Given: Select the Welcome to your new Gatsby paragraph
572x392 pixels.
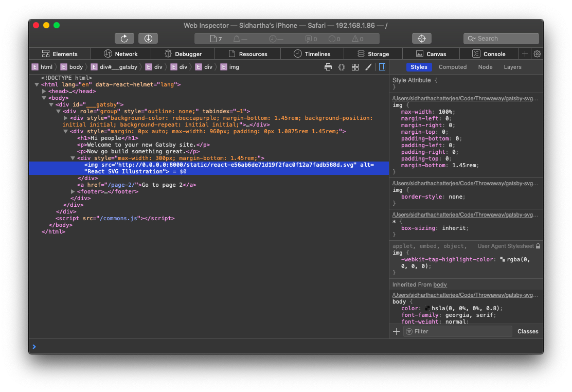Looking at the screenshot, I should pyautogui.click(x=144, y=145).
